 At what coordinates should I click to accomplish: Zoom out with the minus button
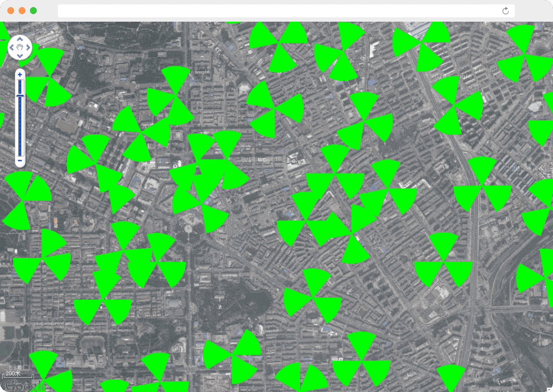(20, 161)
